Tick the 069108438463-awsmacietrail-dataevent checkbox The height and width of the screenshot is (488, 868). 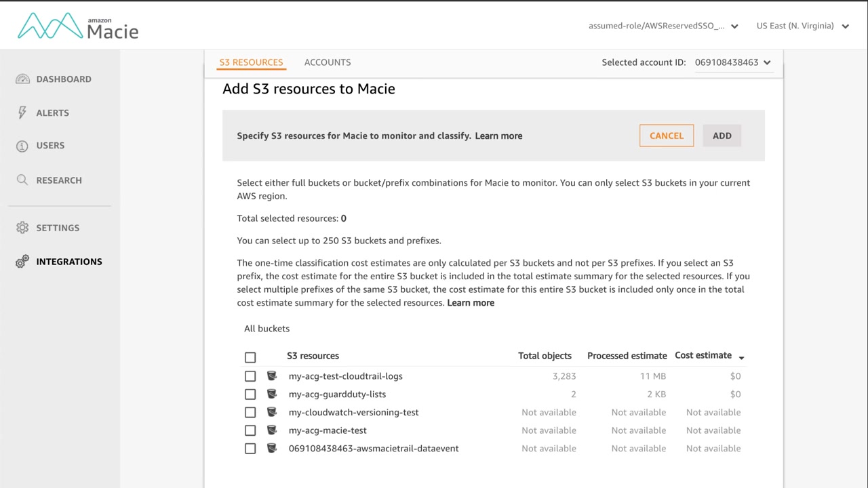(250, 449)
